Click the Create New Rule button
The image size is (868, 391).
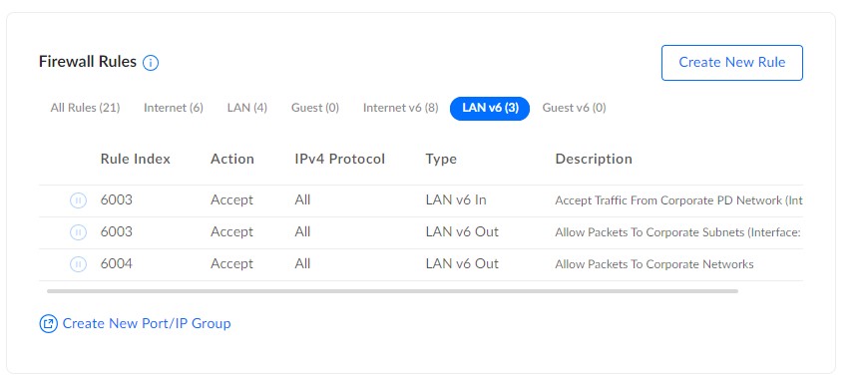pos(732,63)
